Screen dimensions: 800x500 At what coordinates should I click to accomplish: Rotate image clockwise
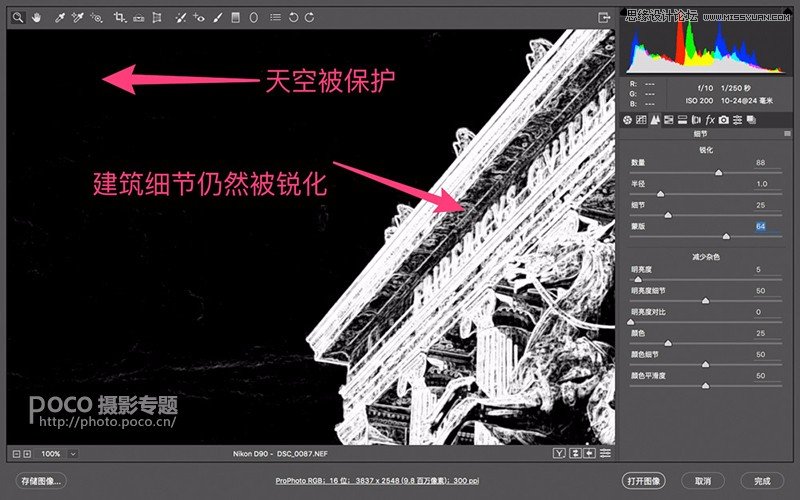click(x=310, y=17)
